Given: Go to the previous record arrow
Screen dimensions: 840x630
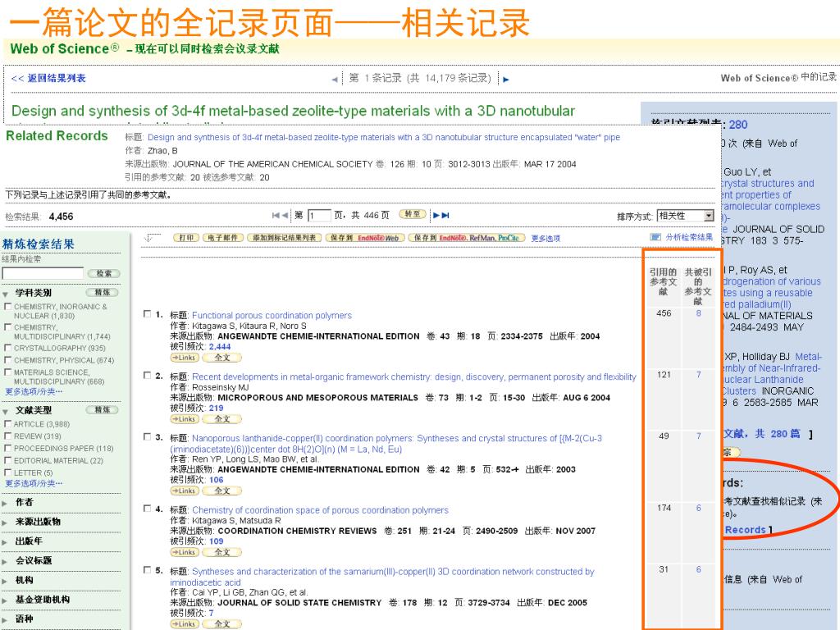Looking at the screenshot, I should [x=335, y=80].
